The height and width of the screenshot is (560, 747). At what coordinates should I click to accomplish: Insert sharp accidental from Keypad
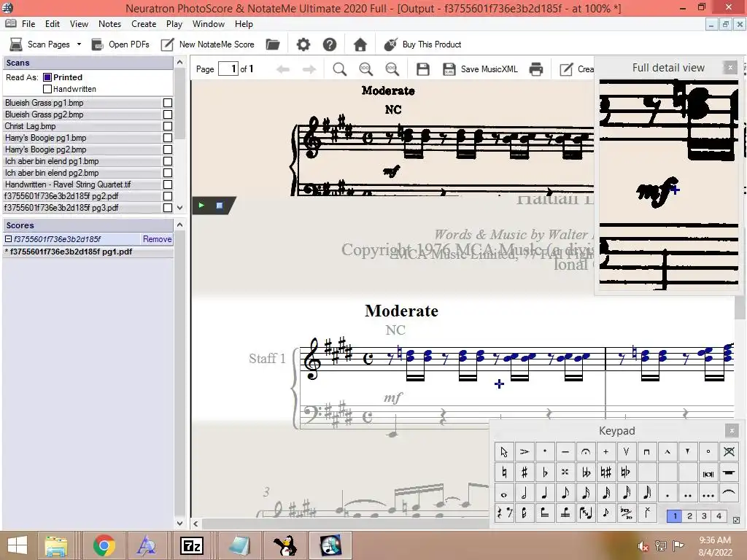(524, 472)
